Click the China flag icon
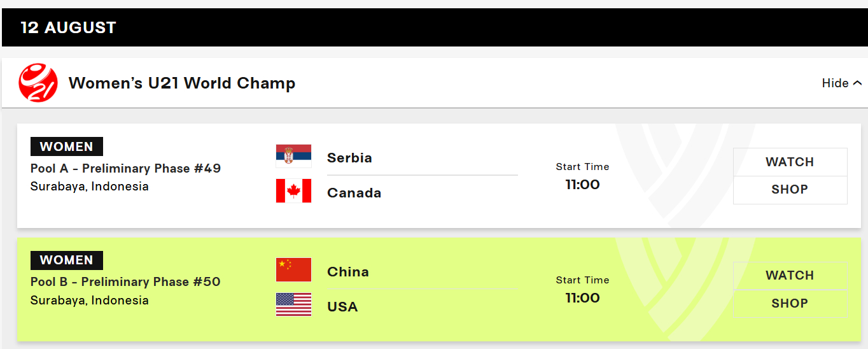Viewport: 868px width, 349px height. pos(293,270)
